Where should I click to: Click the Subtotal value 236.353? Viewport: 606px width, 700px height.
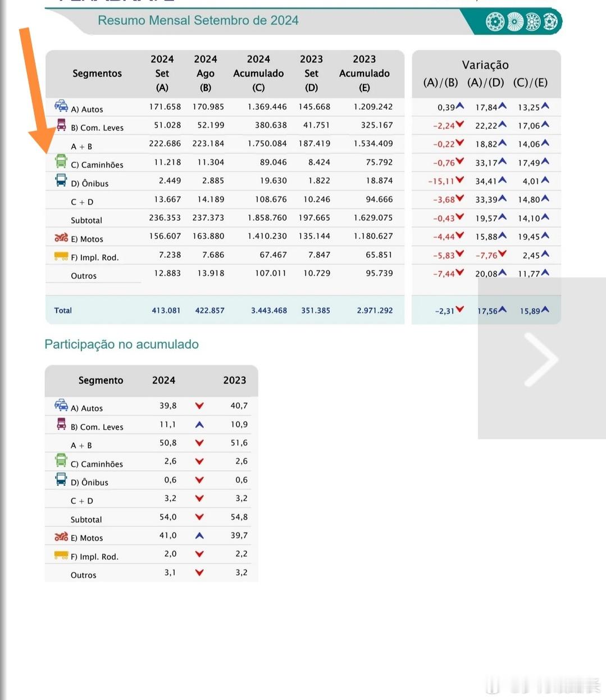pos(165,218)
